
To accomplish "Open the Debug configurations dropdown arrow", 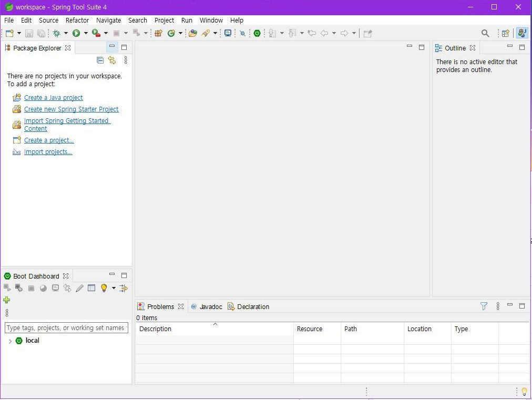I will click(x=66, y=33).
